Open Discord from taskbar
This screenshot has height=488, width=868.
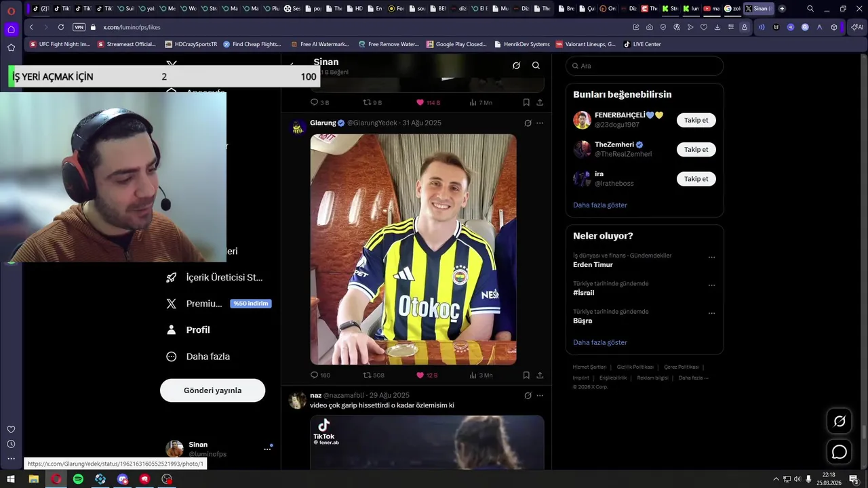tap(123, 479)
